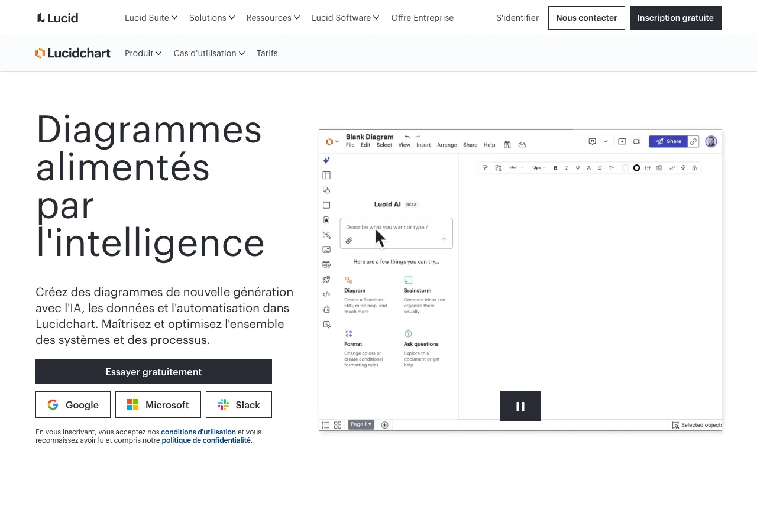The image size is (757, 532).
Task: Click the binoculars search icon in demo
Action: click(507, 145)
